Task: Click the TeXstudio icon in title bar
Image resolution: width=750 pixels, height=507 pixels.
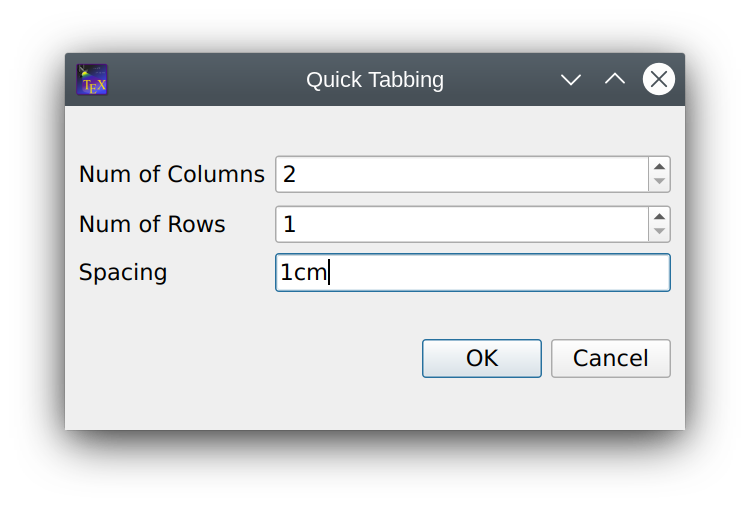Action: tap(92, 80)
